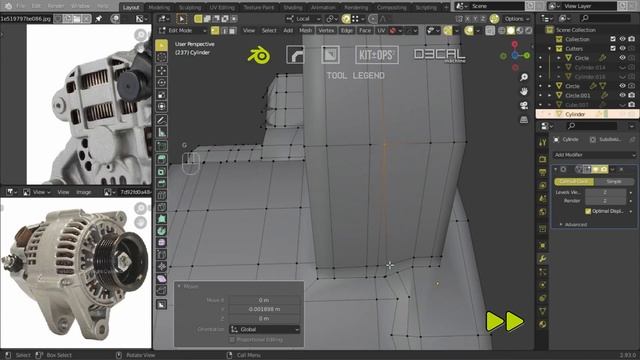The height and width of the screenshot is (360, 640).
Task: Open the Add Modifier dropdown
Action: [594, 155]
